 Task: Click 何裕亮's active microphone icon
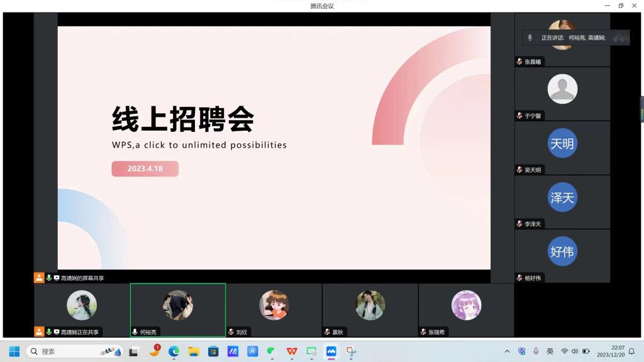click(135, 332)
